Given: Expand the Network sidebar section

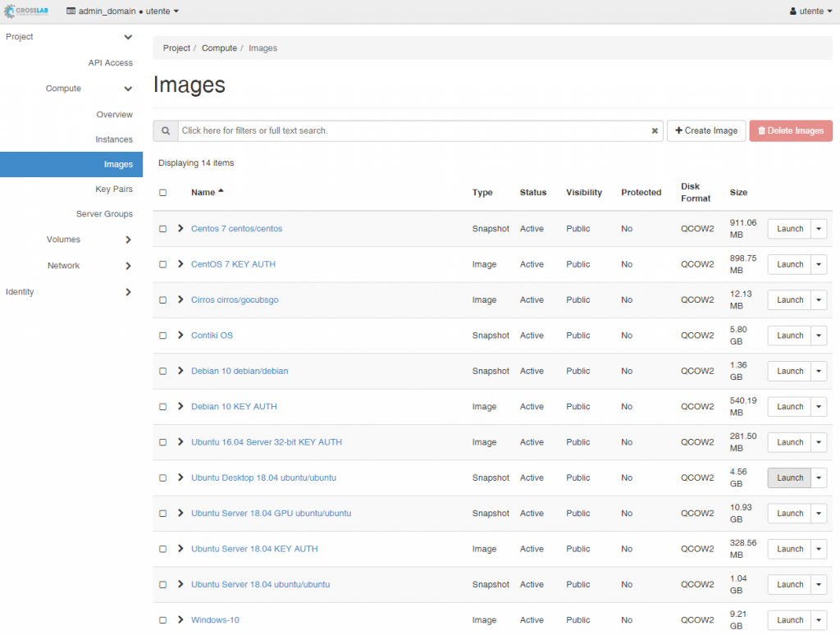Looking at the screenshot, I should pos(128,266).
